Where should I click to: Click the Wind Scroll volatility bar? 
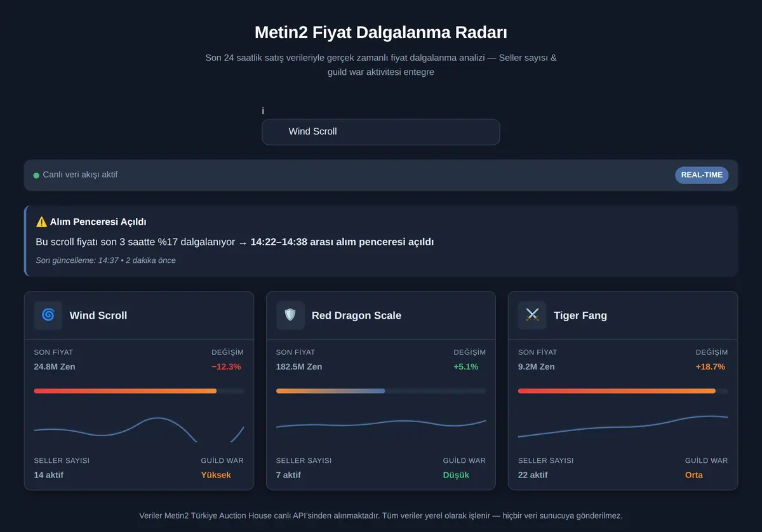(x=139, y=391)
